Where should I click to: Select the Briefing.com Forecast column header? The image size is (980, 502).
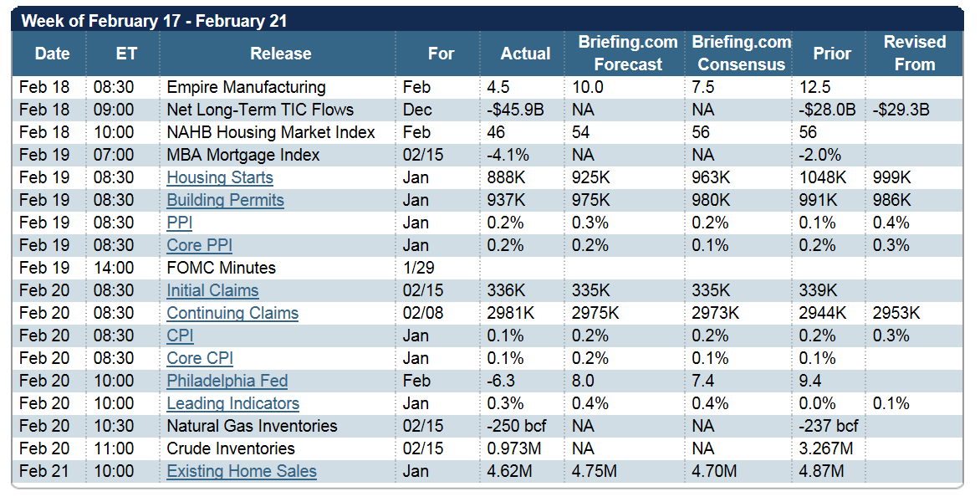click(x=627, y=54)
